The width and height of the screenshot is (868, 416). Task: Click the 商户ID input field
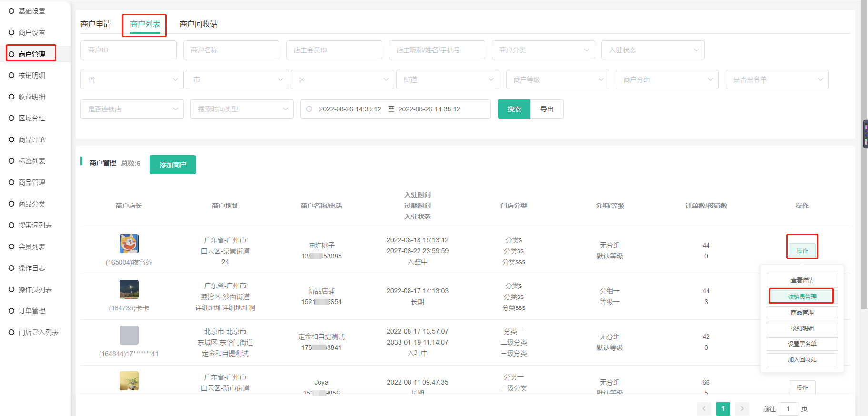coord(128,50)
